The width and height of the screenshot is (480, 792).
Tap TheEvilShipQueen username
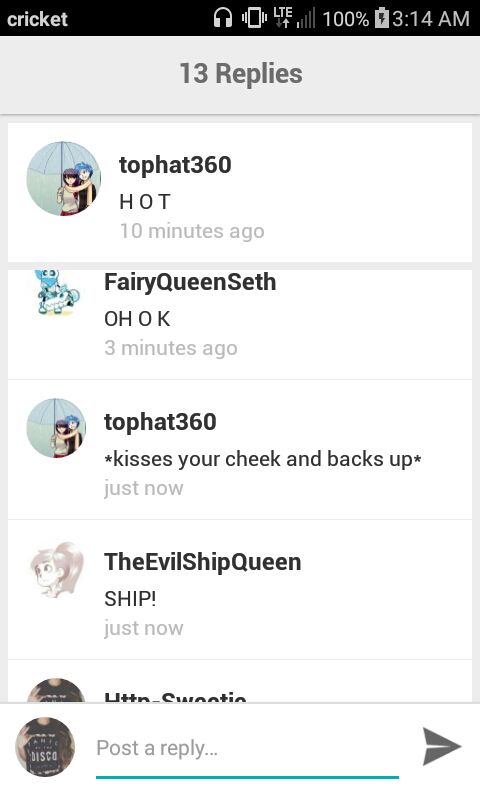(203, 562)
